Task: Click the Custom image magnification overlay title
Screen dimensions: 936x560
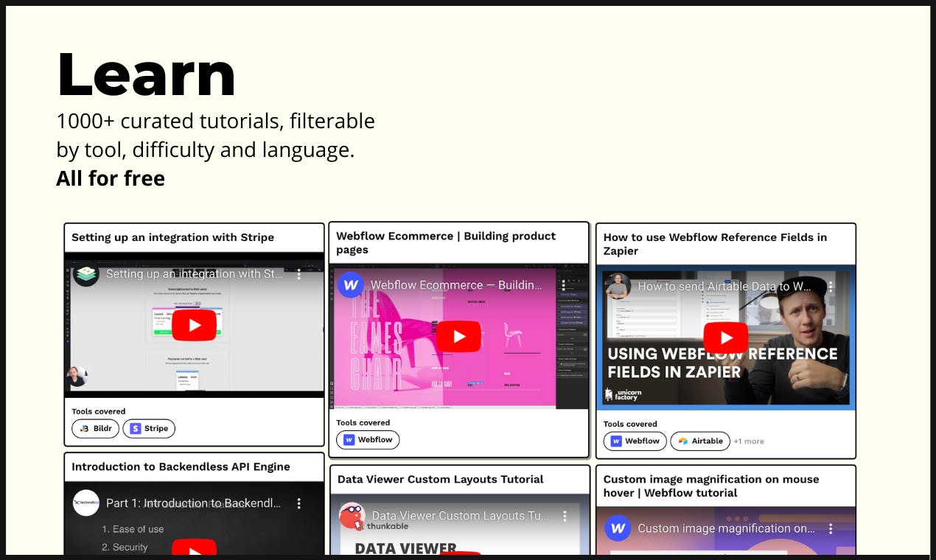Action: coord(726,528)
